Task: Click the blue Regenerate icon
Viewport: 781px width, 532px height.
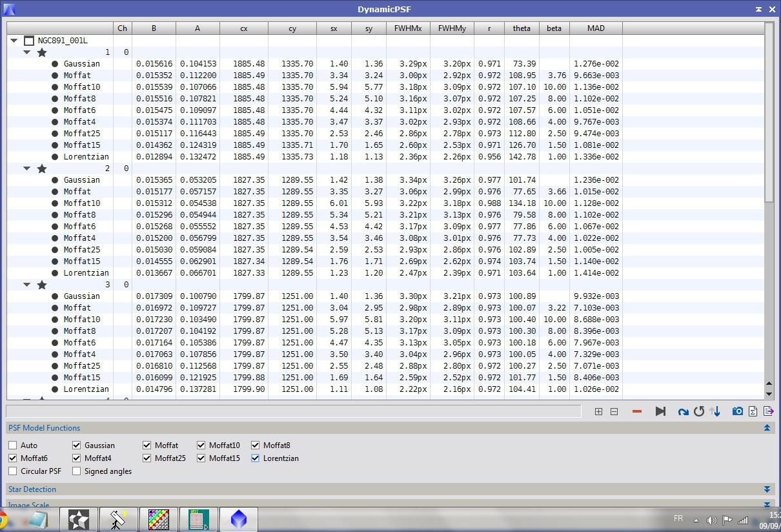Action: tap(683, 411)
